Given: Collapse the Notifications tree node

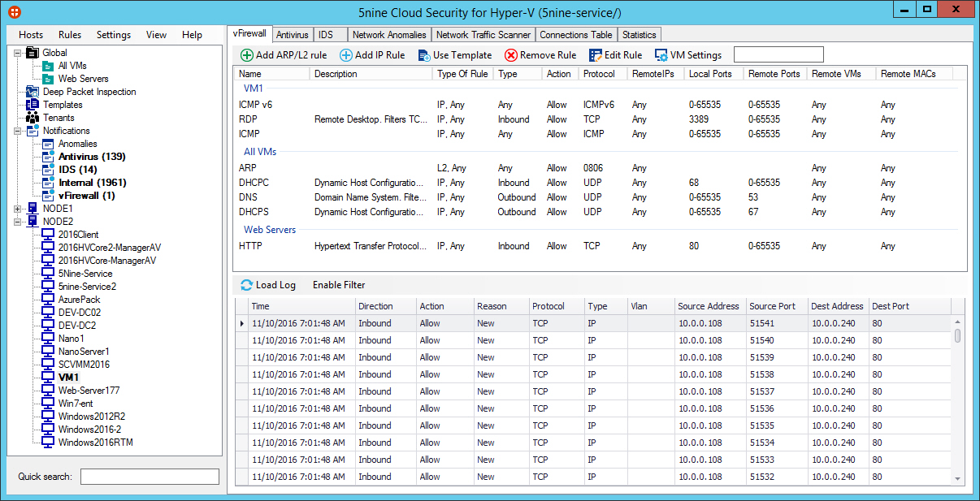Looking at the screenshot, I should (x=18, y=131).
